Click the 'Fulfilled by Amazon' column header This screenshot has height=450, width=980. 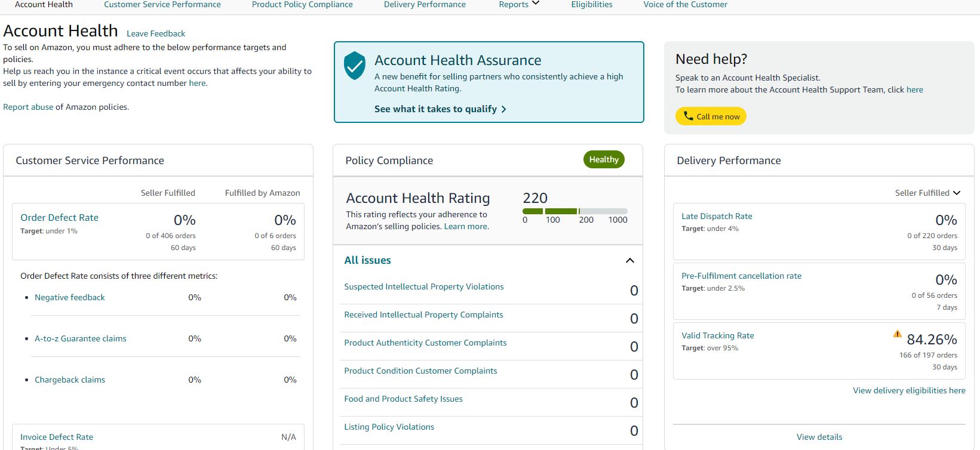point(263,193)
